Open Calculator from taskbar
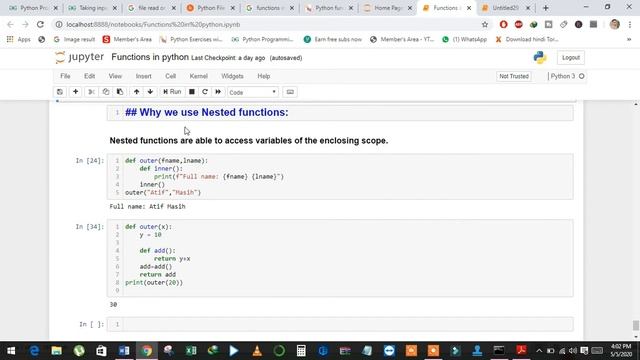Screen dimensions: 640x360 point(301,351)
